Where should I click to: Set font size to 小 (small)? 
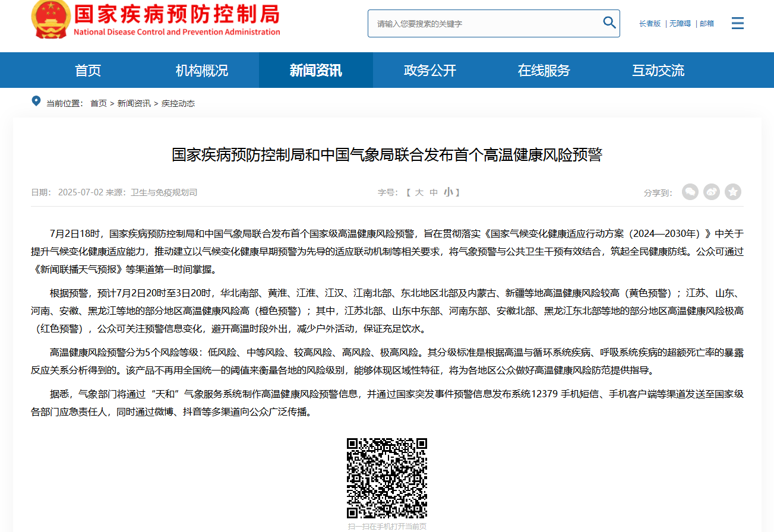[448, 192]
